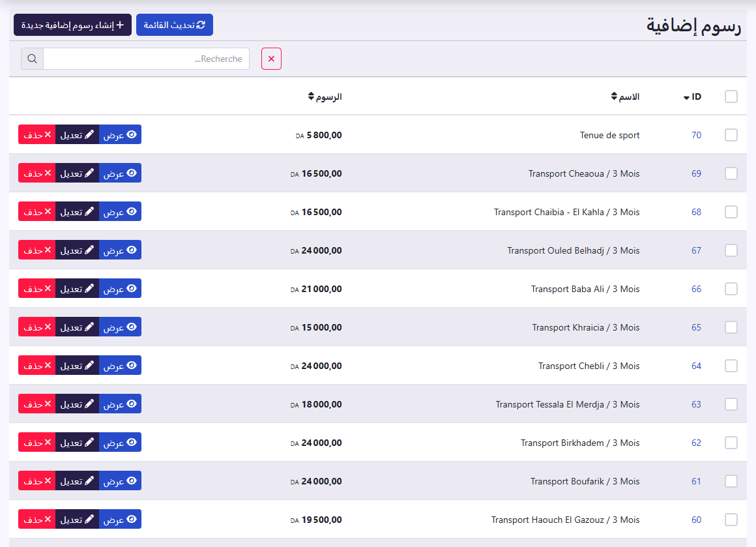Open ID link 69
Screen dimensions: 756x547
(696, 173)
